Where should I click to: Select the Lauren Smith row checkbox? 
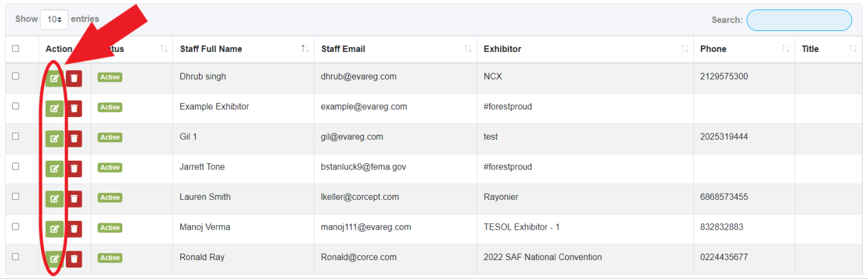tap(16, 196)
